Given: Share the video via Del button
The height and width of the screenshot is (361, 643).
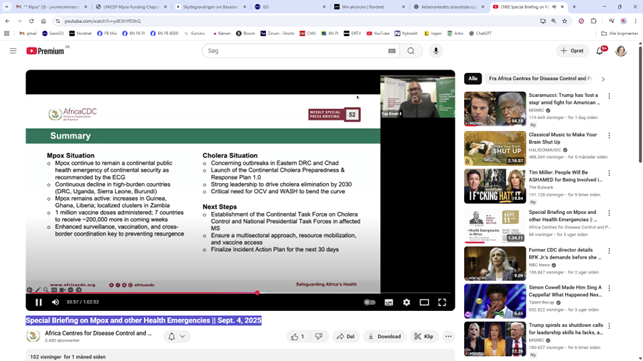Looking at the screenshot, I should pos(346,336).
